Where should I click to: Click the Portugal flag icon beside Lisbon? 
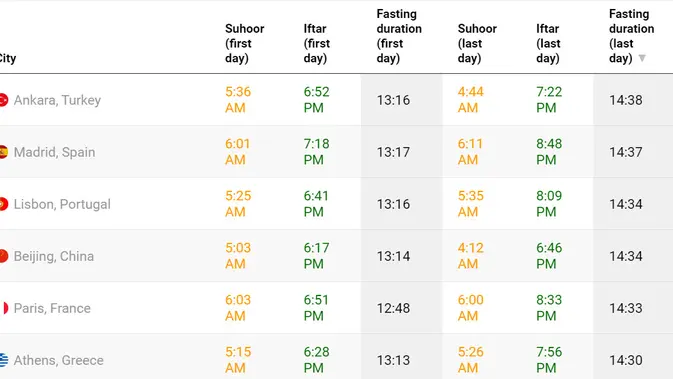[x=4, y=204]
